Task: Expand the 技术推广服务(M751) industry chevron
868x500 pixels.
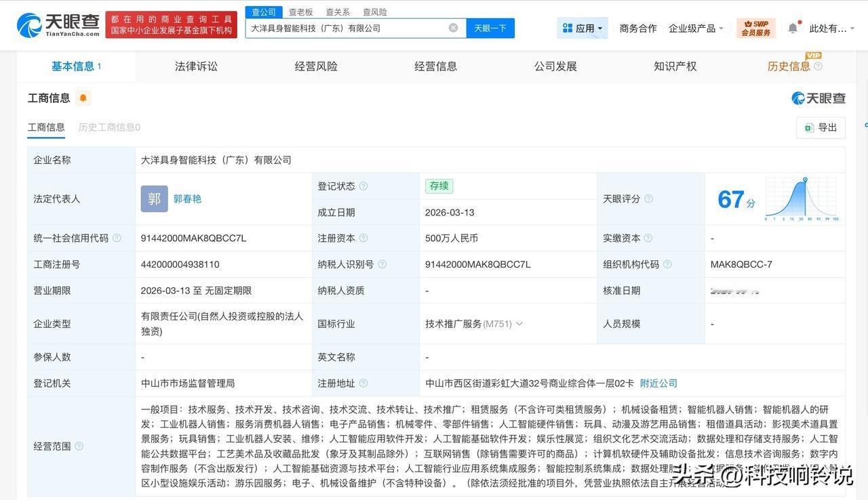Action: (x=519, y=324)
